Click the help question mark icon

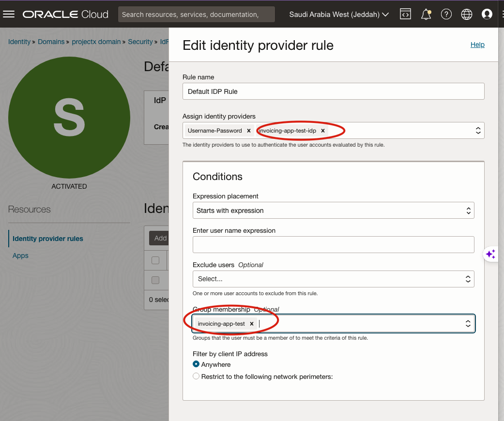click(446, 15)
